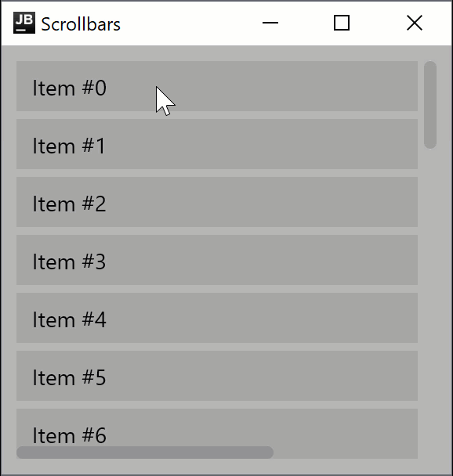Click the Item #3 row

(217, 260)
